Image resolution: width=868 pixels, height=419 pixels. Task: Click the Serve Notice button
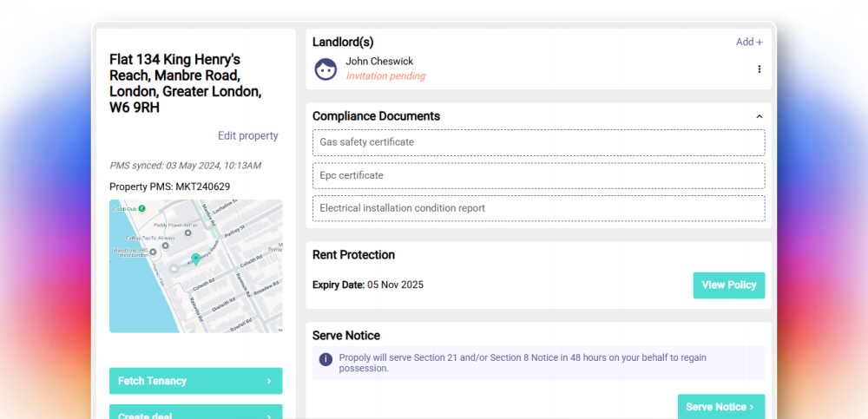pos(720,407)
